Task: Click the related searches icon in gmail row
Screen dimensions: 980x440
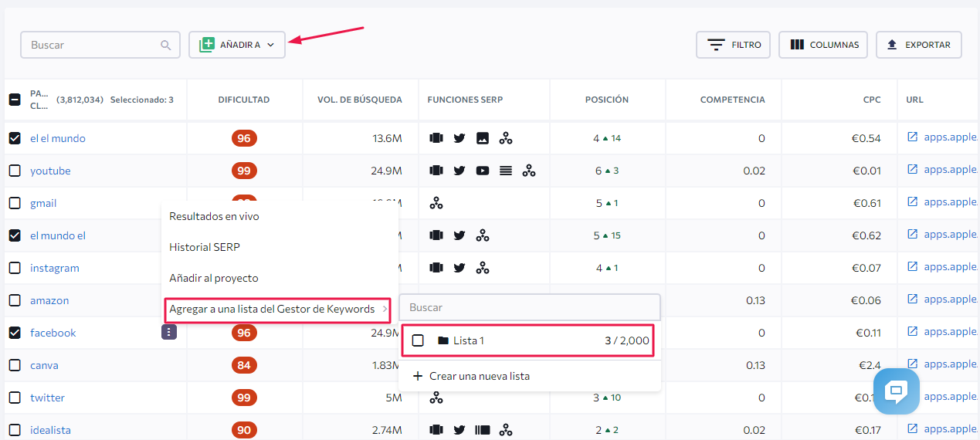Action: click(x=436, y=203)
